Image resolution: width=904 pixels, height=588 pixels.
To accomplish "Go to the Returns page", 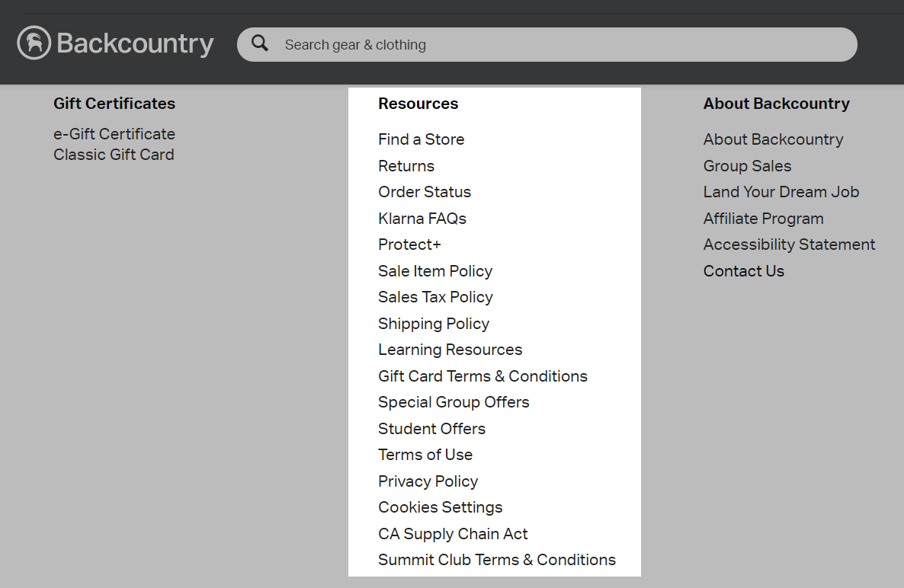I will pyautogui.click(x=406, y=166).
